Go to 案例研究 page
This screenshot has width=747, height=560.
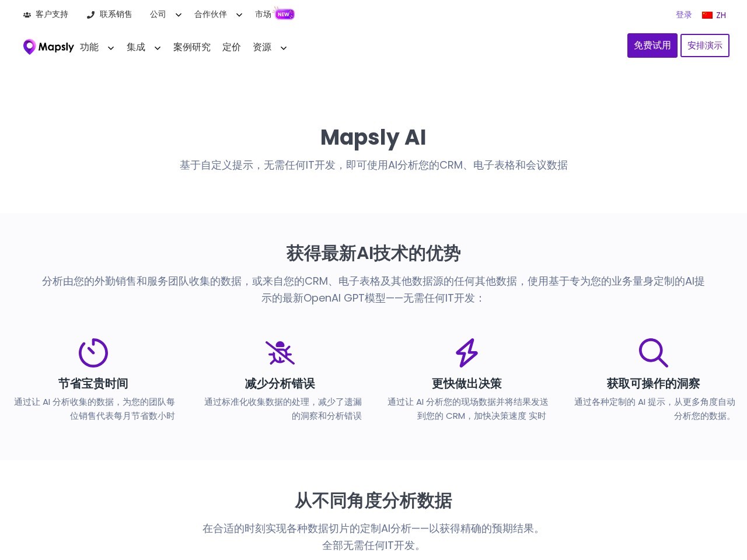(192, 47)
